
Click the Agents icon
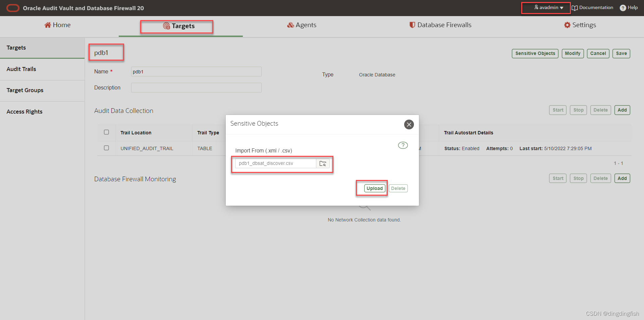click(x=290, y=25)
